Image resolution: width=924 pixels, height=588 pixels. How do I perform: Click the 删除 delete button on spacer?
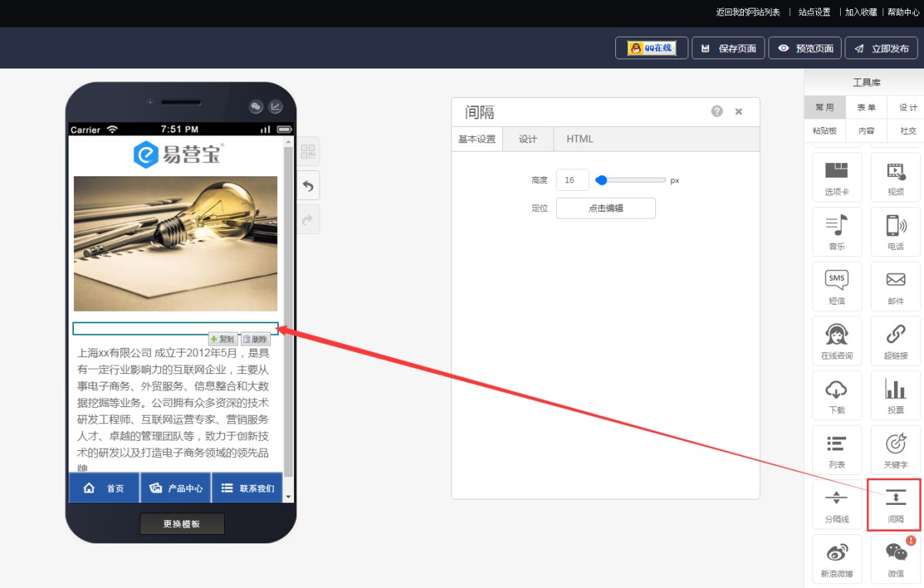[255, 339]
